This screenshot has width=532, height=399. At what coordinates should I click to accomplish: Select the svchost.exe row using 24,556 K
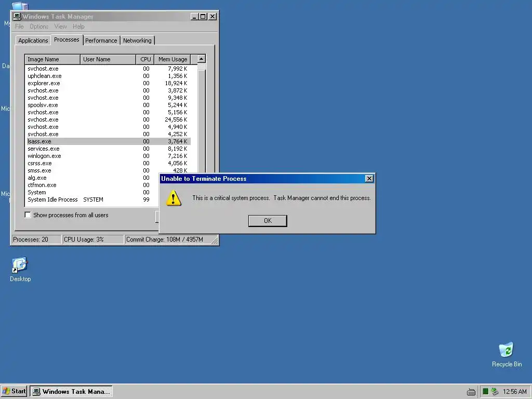click(109, 119)
